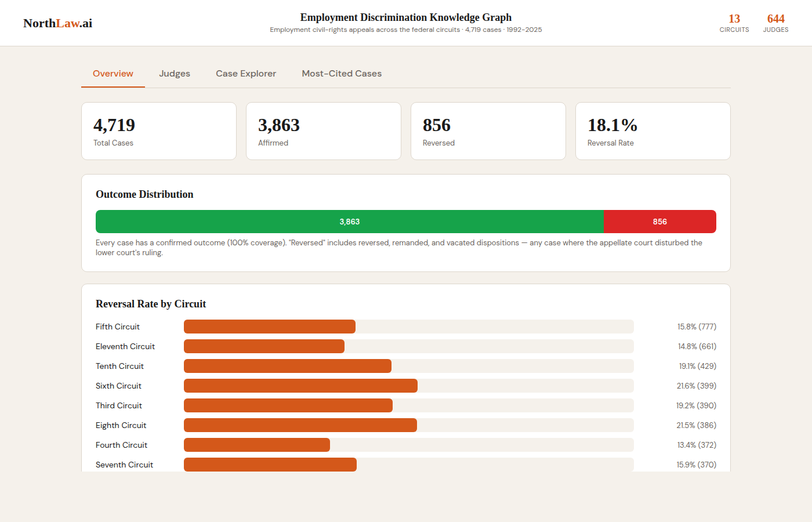Click the Fifth Circuit orange rate bar
The width and height of the screenshot is (812, 522).
tap(270, 327)
